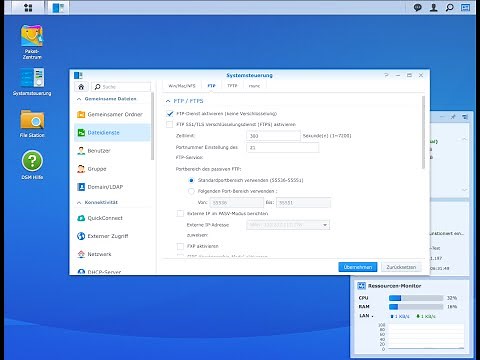
Task: Pin the widget panel with the pin icon
Action: 453,117
